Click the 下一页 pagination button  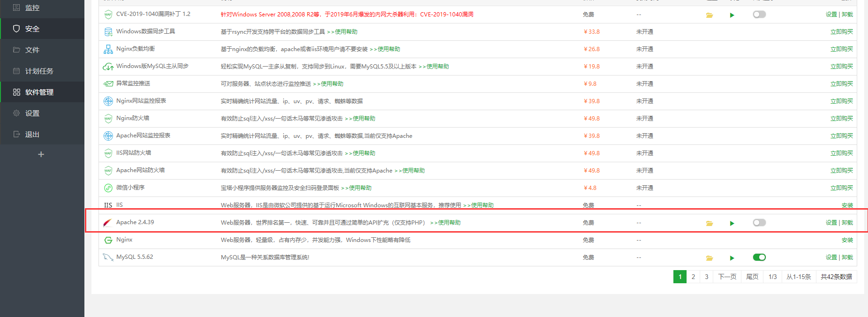[727, 277]
